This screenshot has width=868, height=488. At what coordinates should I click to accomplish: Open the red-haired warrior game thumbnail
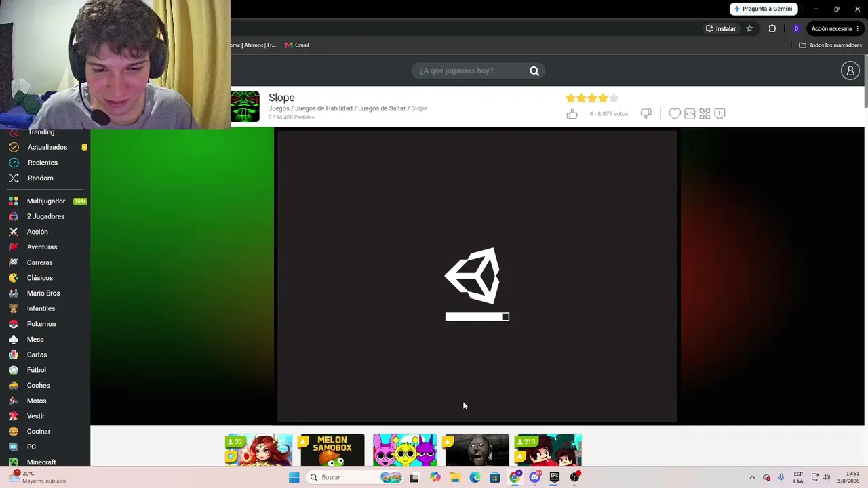[x=260, y=451]
